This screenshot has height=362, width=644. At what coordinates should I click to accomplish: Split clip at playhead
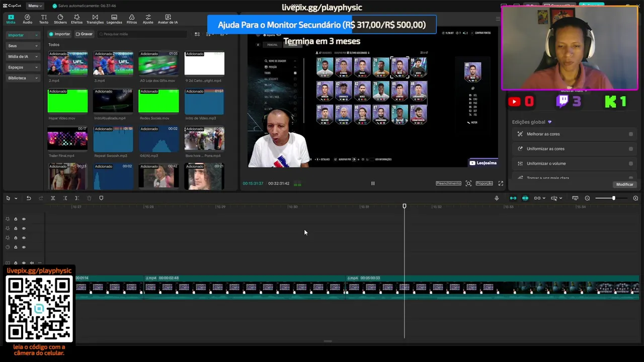click(x=53, y=198)
